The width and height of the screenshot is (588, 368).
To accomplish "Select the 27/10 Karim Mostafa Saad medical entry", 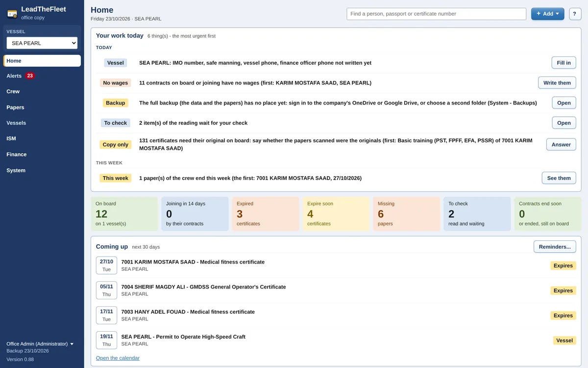I will (336, 265).
